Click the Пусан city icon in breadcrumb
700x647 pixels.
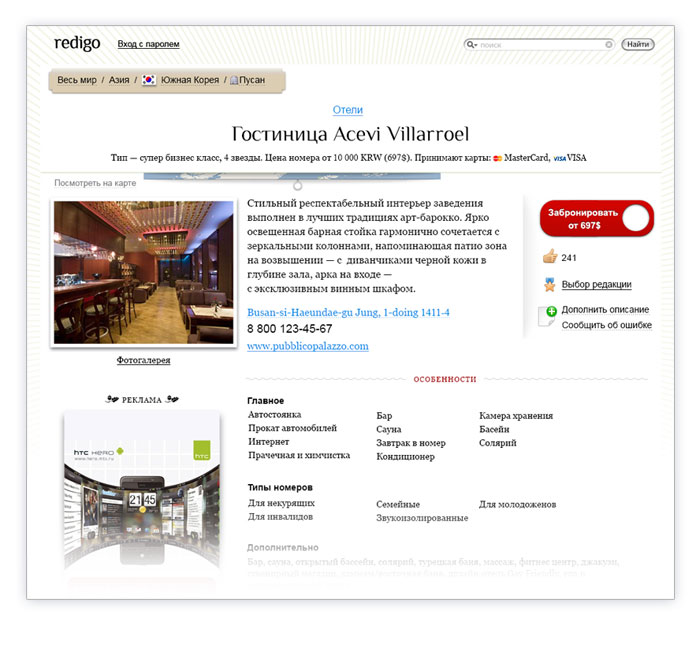(x=233, y=80)
